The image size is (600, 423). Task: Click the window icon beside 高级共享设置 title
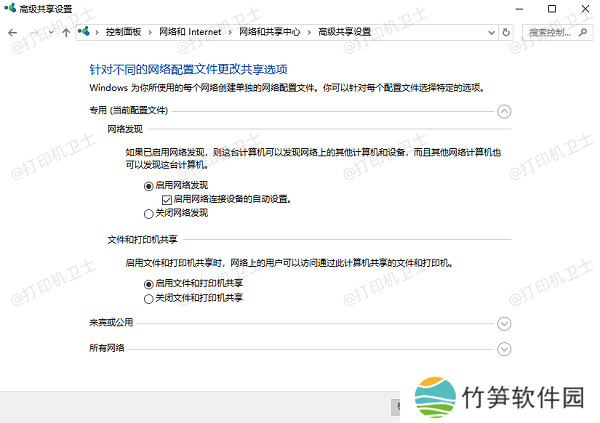[x=10, y=8]
